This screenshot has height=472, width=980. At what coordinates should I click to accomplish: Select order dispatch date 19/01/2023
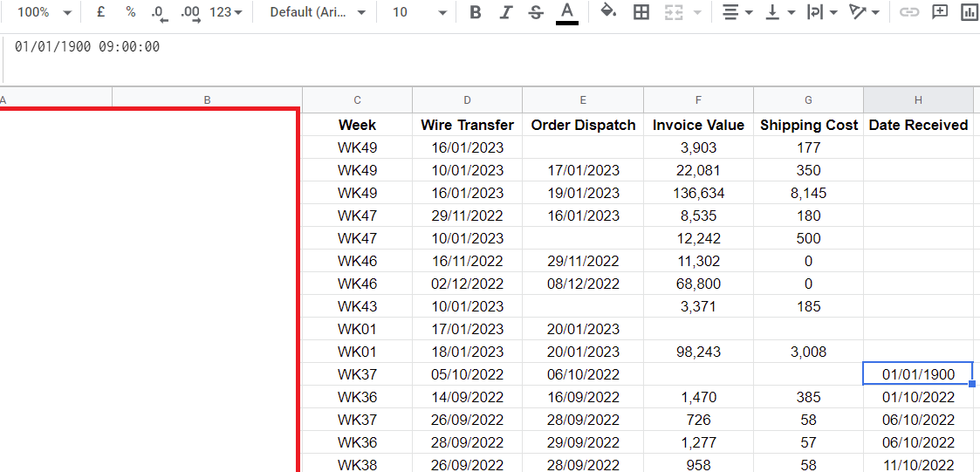(x=583, y=193)
